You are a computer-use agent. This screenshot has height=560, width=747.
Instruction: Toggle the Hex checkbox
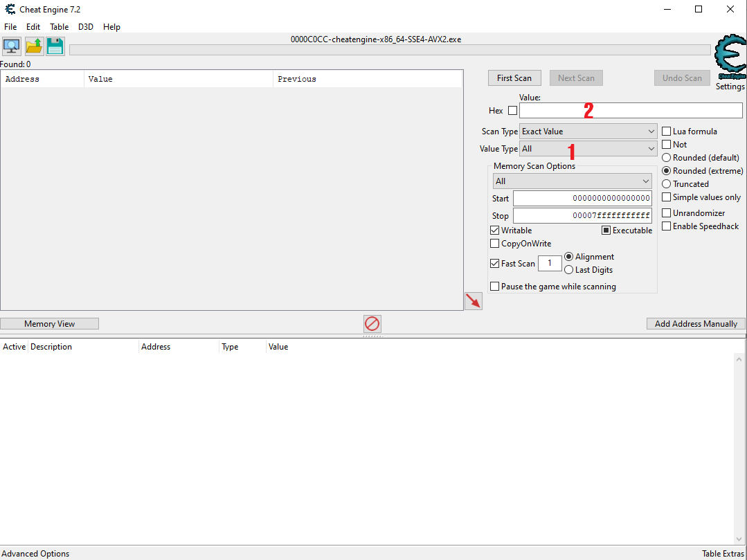[512, 111]
